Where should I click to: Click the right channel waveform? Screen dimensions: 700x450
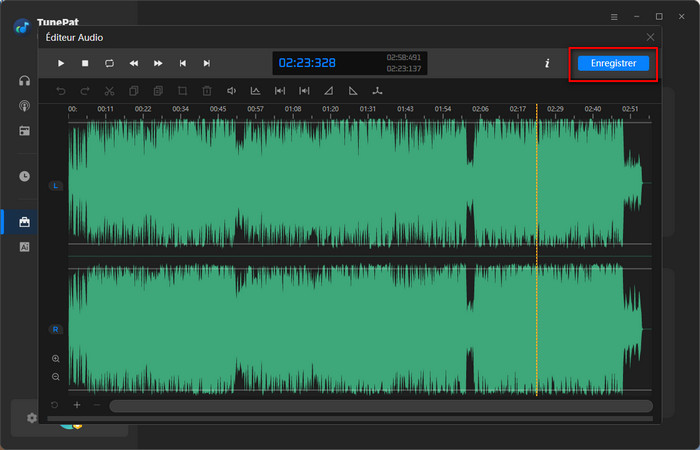coord(360,329)
